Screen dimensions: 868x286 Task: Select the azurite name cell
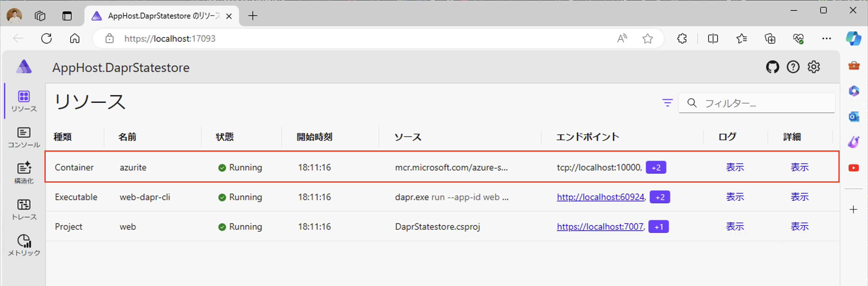(x=133, y=167)
